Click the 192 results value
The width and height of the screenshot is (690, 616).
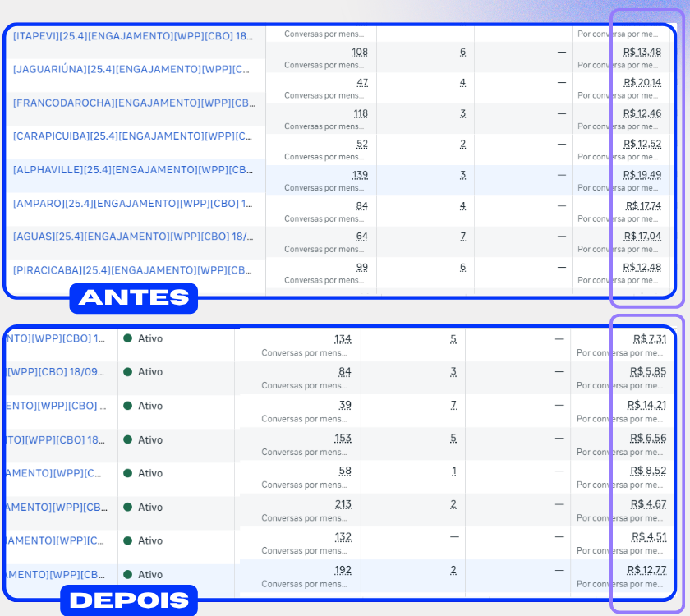[x=343, y=570]
